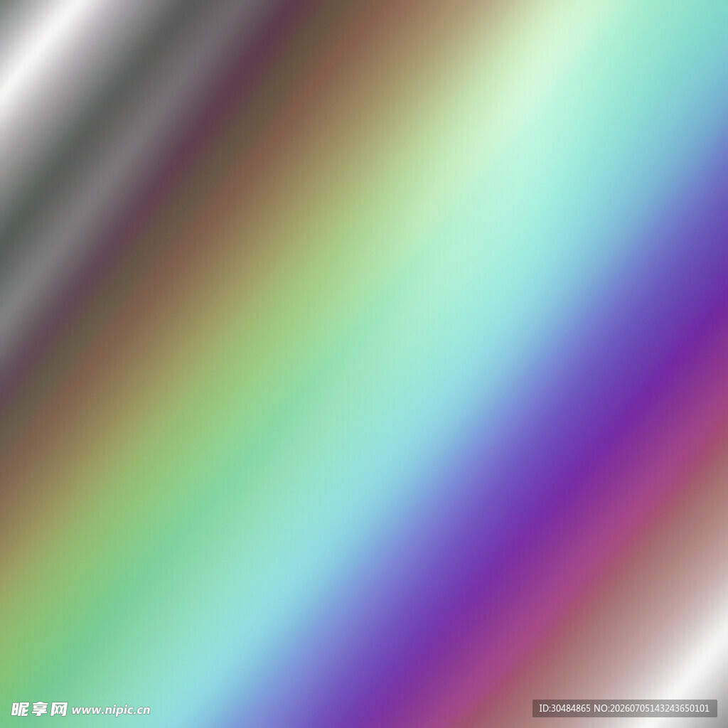
Task: Click the 网 character in the logo
Action: tap(58, 709)
